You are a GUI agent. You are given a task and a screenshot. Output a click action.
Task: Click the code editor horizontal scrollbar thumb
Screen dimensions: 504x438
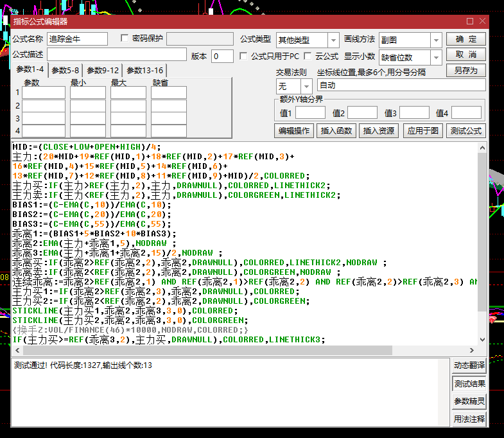[x=207, y=350]
